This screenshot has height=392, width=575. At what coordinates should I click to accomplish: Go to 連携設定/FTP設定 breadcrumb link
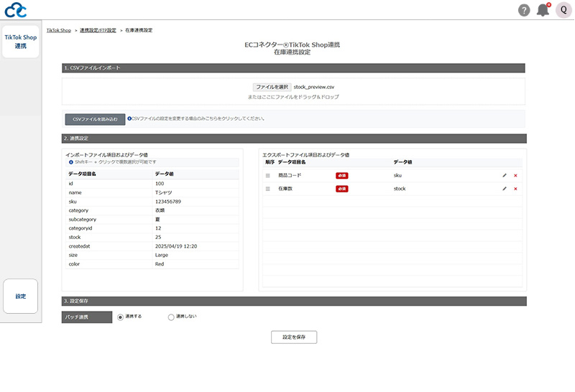click(x=98, y=30)
